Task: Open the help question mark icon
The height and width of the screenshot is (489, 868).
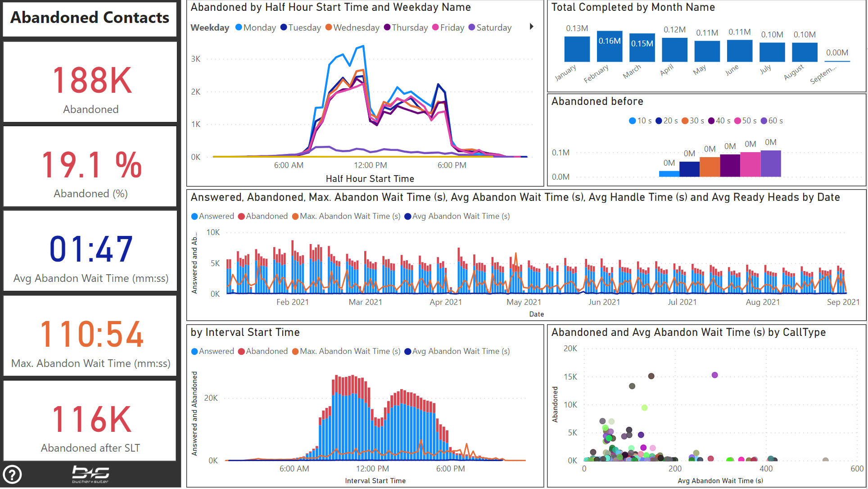Action: (x=12, y=474)
